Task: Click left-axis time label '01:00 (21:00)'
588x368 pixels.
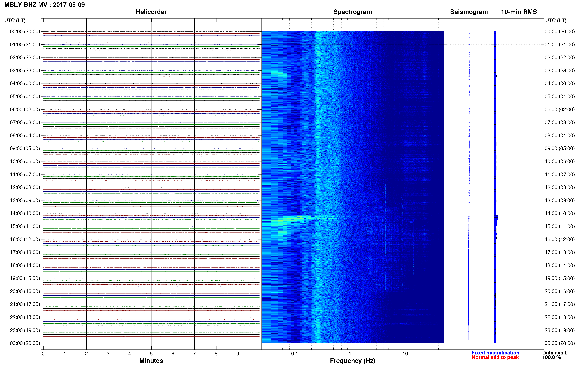Action: click(25, 45)
